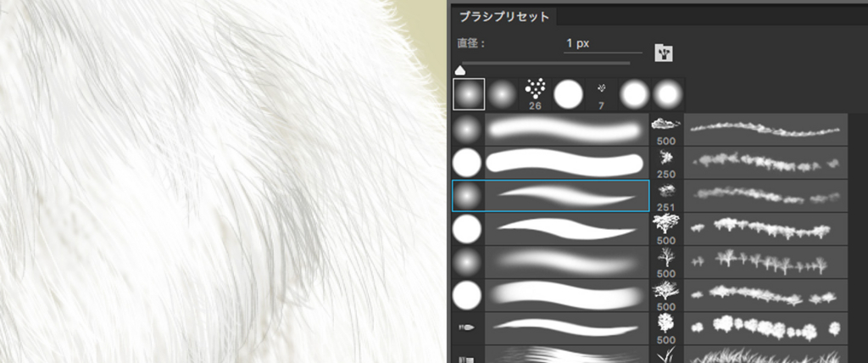Select the sixth recent brush with slightly soft edge
Image resolution: width=868 pixels, height=363 pixels.
(x=634, y=94)
